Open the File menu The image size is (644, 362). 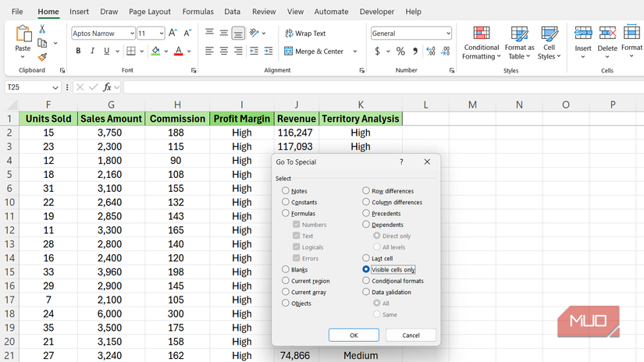[17, 12]
